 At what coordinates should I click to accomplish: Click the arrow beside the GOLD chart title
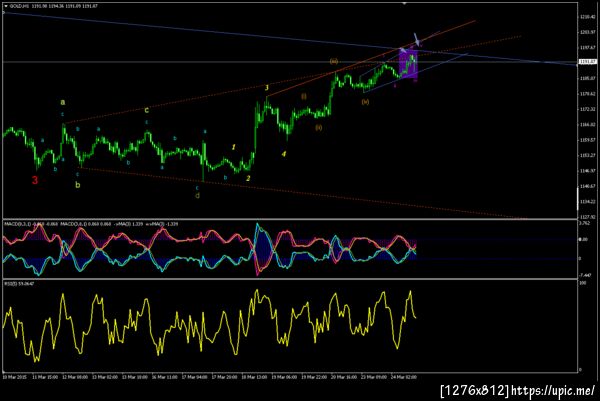coord(6,6)
